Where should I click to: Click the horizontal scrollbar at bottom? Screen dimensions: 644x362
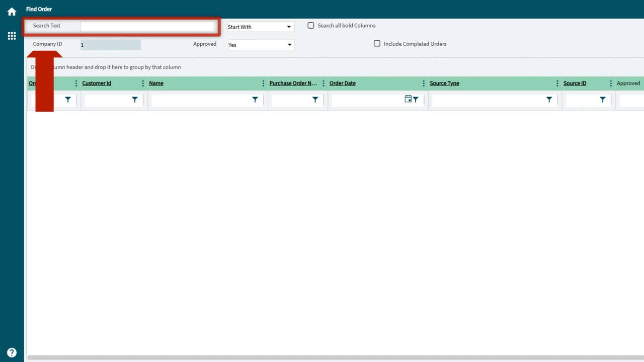coord(332,358)
